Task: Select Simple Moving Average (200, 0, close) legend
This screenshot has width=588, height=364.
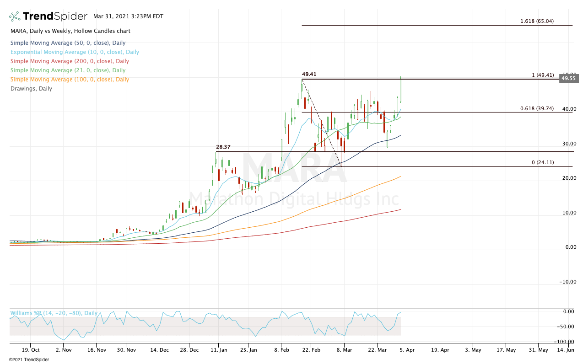Action: click(70, 61)
